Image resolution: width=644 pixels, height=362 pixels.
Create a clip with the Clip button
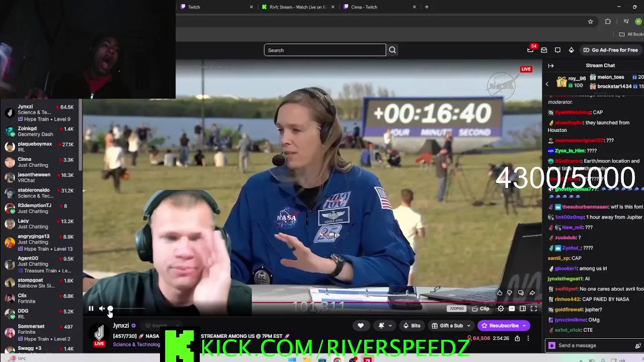(x=480, y=309)
